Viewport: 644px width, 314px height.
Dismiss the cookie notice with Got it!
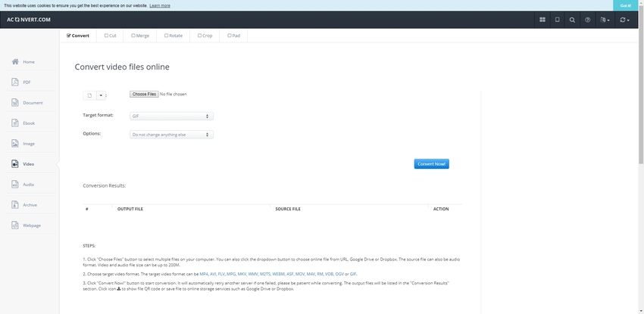626,5
